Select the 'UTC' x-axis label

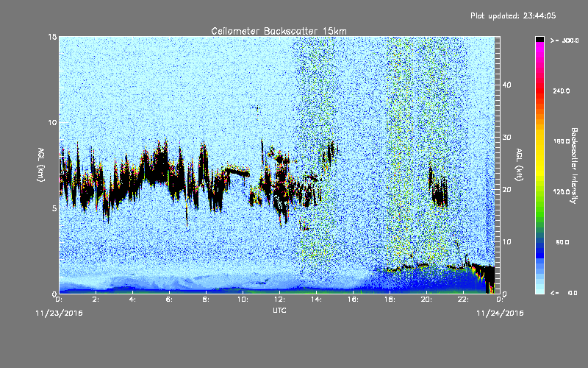(279, 310)
